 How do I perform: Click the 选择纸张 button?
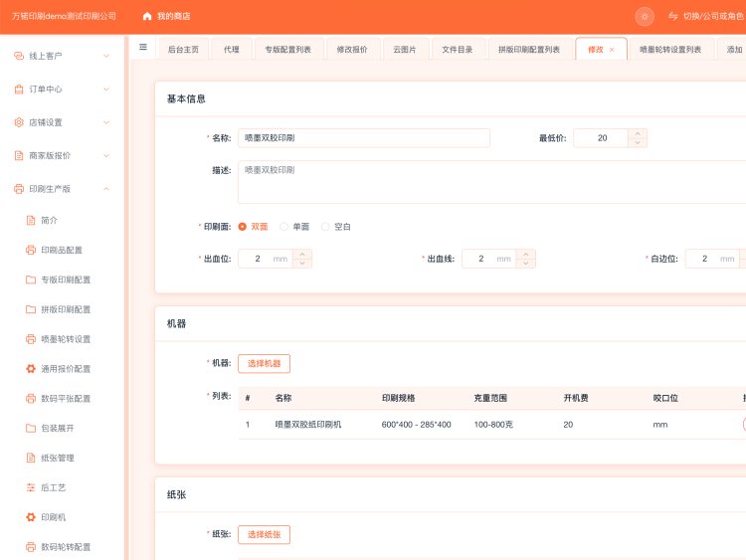264,534
